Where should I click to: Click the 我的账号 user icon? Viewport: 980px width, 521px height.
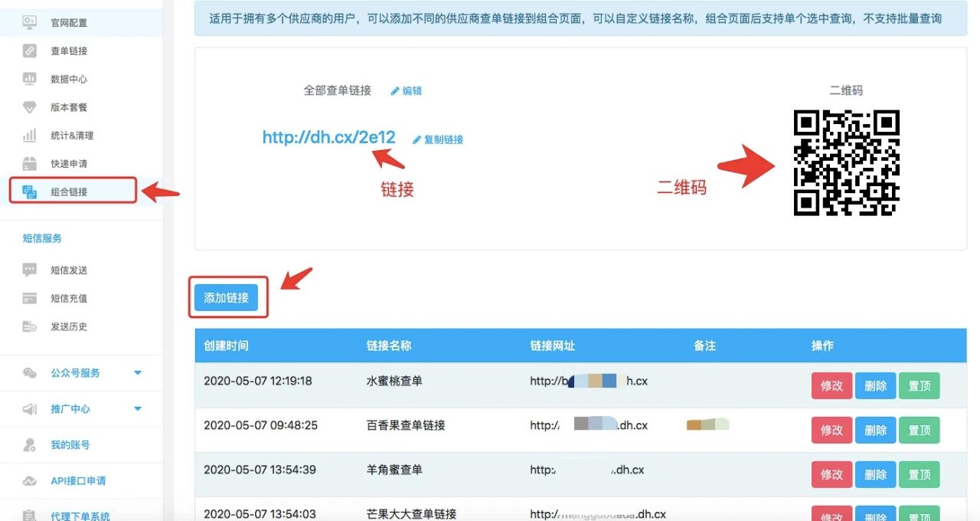point(29,445)
